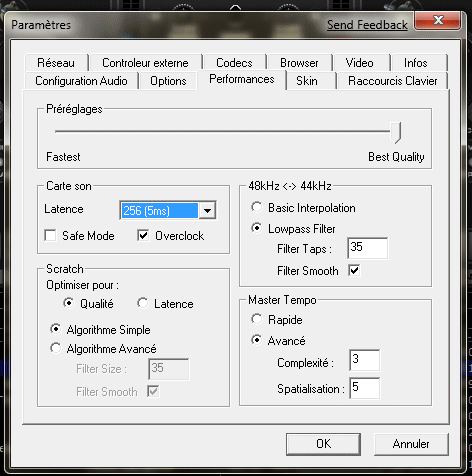
Task: Confirm settings with the OK button
Action: pyautogui.click(x=323, y=444)
